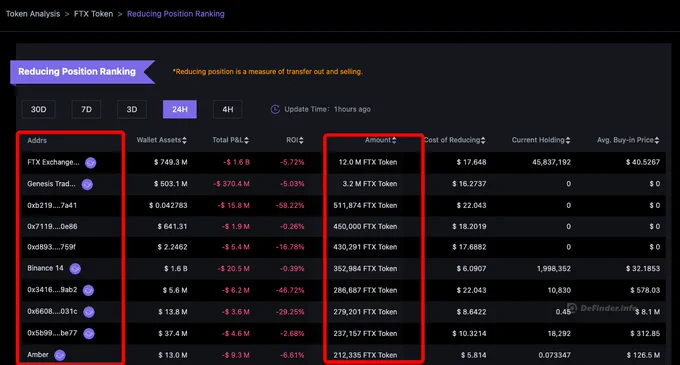The image size is (680, 365).
Task: Click the clock icon by Update Time
Action: point(275,109)
